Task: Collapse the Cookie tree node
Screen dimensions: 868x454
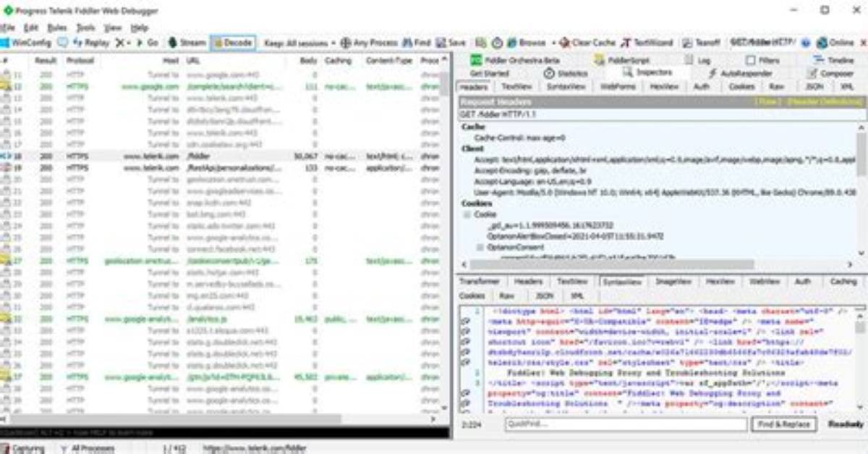Action: click(x=467, y=215)
